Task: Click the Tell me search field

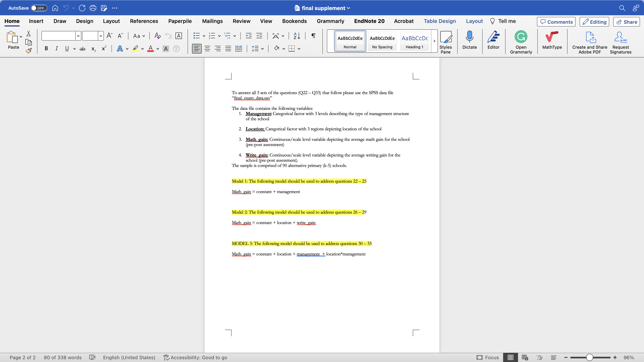Action: [x=503, y=21]
